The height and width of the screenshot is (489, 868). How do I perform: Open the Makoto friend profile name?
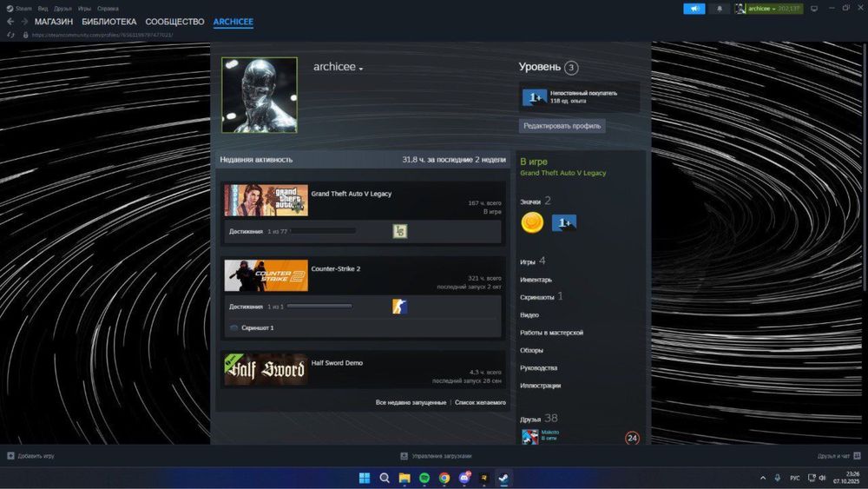pyautogui.click(x=550, y=432)
